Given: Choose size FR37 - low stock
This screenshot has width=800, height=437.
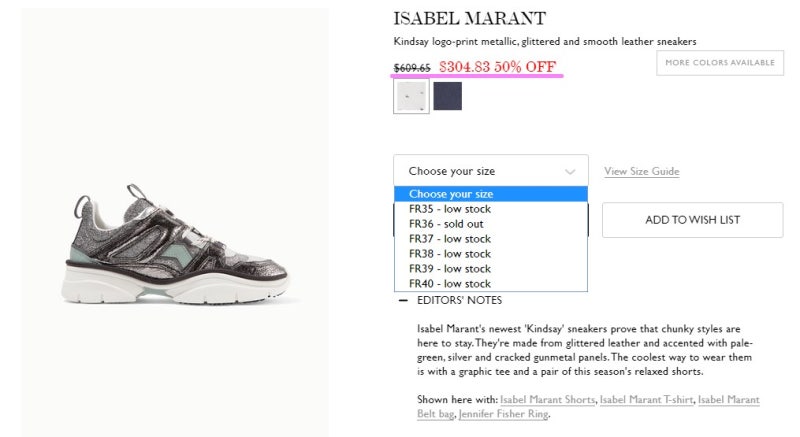Looking at the screenshot, I should pos(491,239).
